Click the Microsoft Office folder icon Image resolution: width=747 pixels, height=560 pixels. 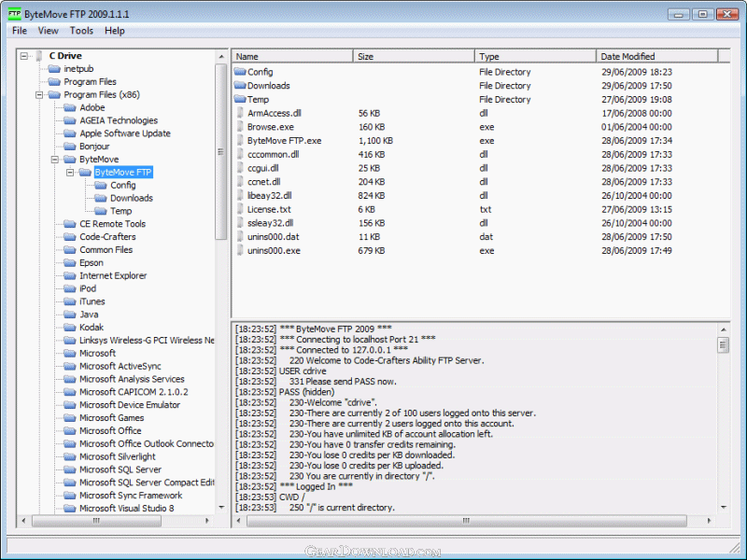click(x=70, y=431)
